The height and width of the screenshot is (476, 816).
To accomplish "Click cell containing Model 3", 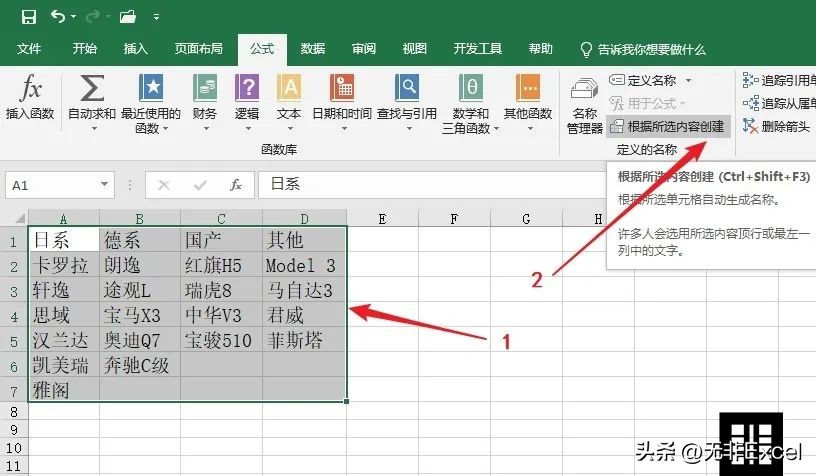I will (304, 265).
